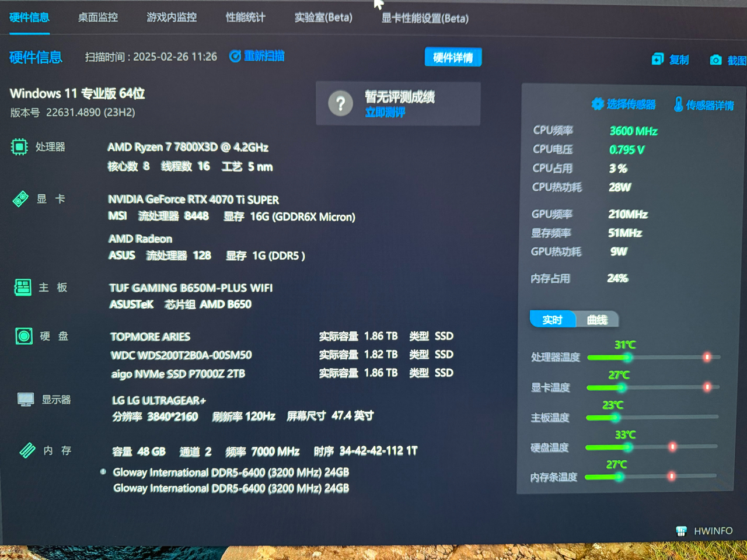Select the 处理器 CPU icon in sidebar

(20, 147)
